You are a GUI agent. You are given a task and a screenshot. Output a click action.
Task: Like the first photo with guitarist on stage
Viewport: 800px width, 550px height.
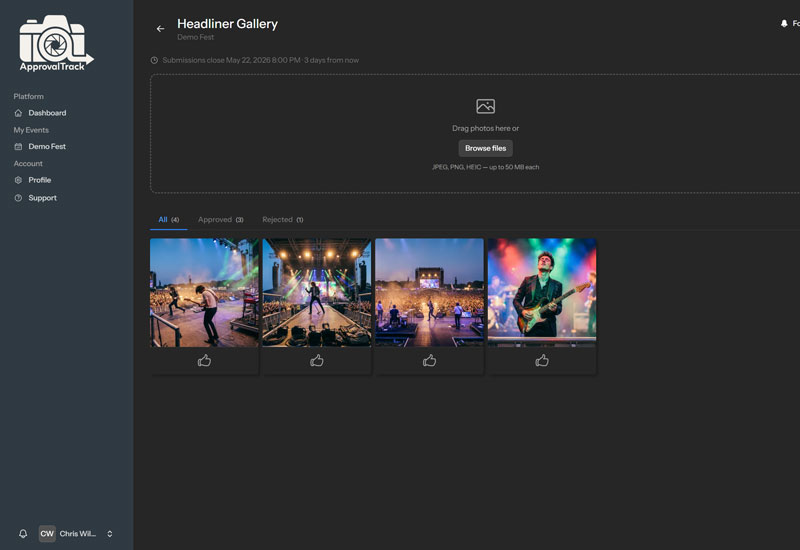[x=204, y=361]
